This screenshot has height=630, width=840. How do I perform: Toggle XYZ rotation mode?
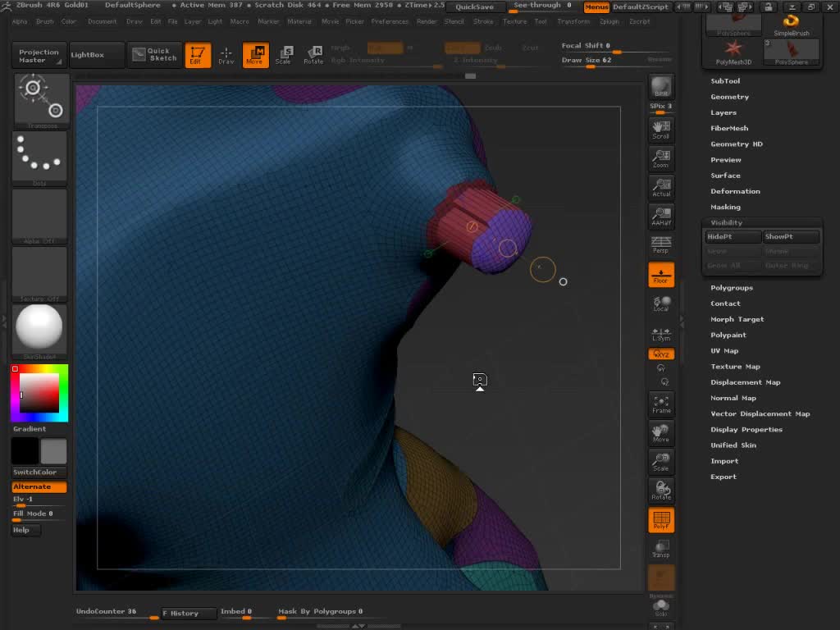tap(661, 354)
